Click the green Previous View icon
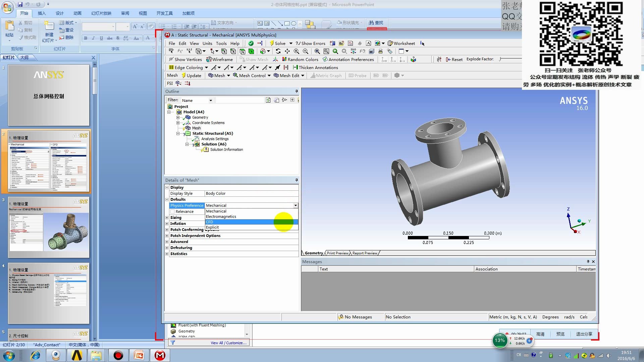This screenshot has height=362, width=644. pyautogui.click(x=335, y=51)
